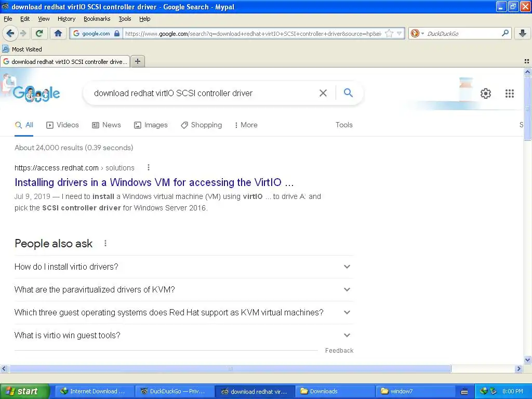Open the result options three-dot menu
Screen dimensions: 532x399
[x=148, y=168]
